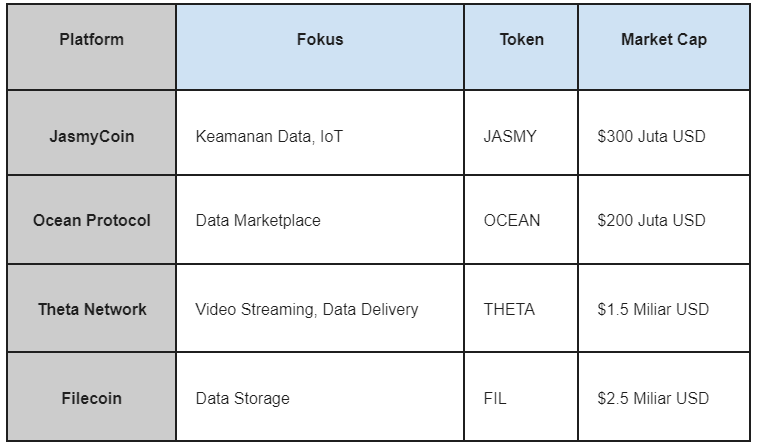The height and width of the screenshot is (448, 759).
Task: Select the $2.5 Miliar USD cell
Action: (664, 397)
